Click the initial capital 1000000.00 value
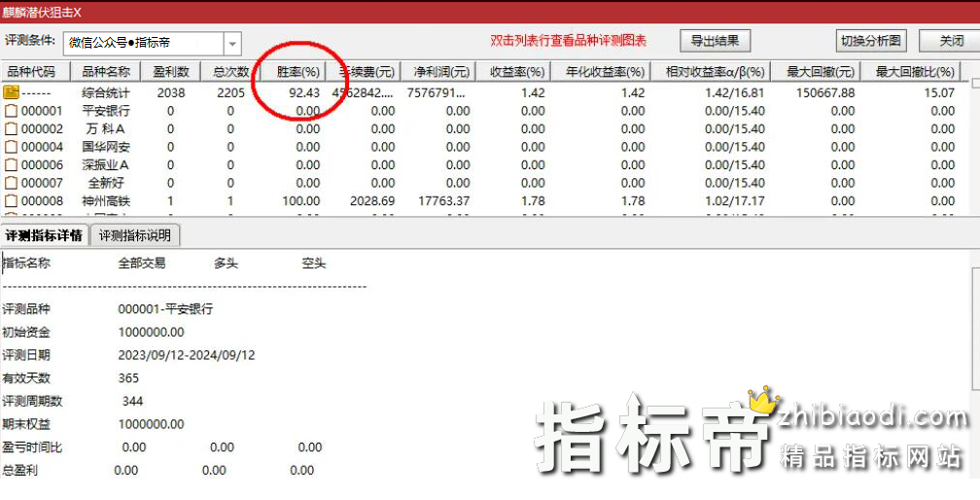 [151, 333]
